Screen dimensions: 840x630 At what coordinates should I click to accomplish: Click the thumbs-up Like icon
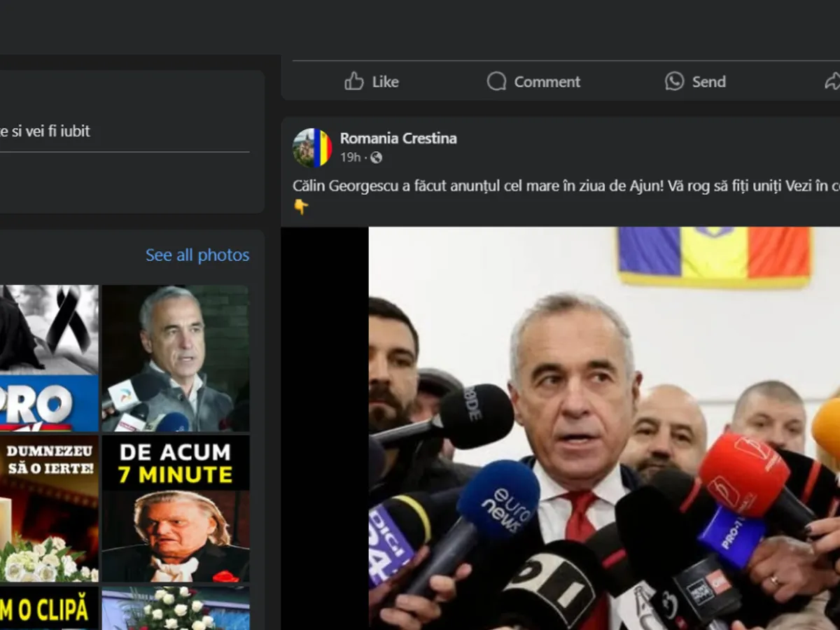354,81
